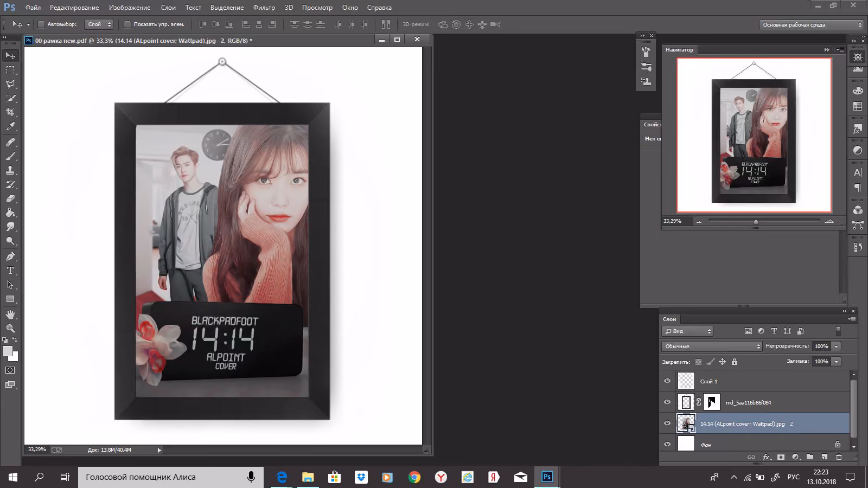This screenshot has height=488, width=868.
Task: Select the Path Selection tool
Action: [10, 285]
